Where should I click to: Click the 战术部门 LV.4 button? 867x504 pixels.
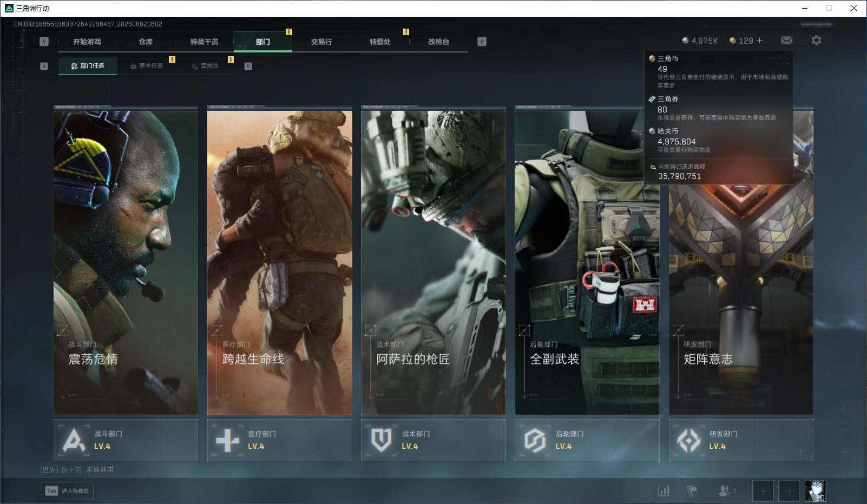[x=433, y=440]
